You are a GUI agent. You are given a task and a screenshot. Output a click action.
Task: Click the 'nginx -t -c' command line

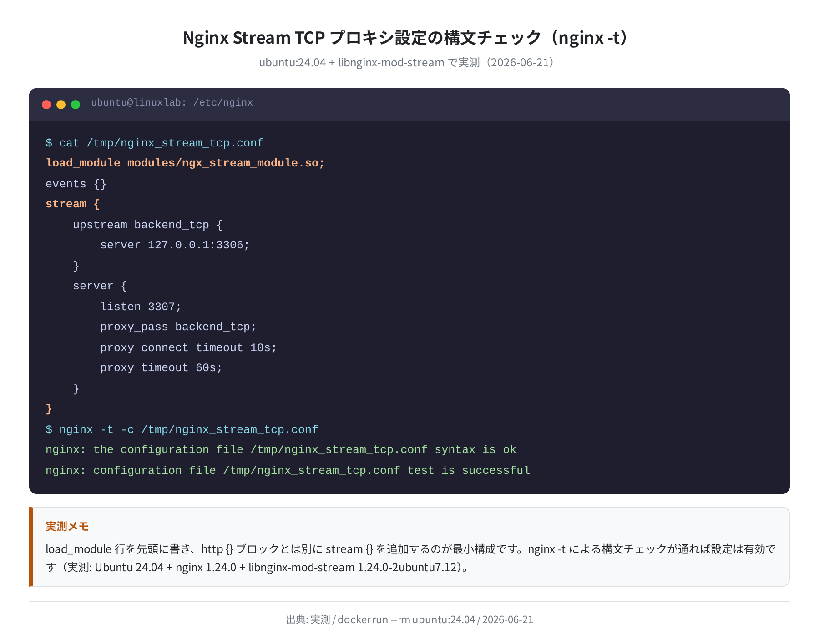point(182,429)
